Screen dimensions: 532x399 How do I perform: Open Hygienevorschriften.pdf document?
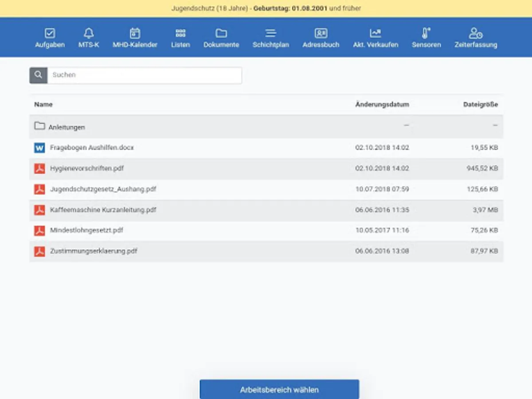[87, 168]
